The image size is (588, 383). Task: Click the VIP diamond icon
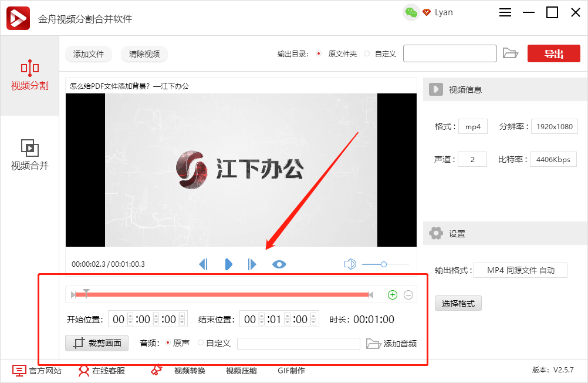coord(427,12)
